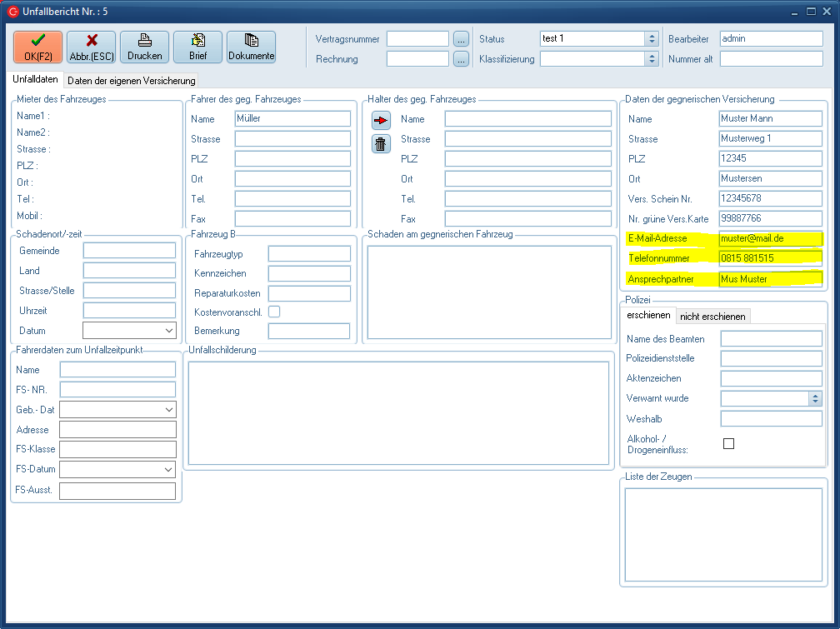Click the red arrow icon beside Halter Name
The width and height of the screenshot is (840, 629).
pos(381,120)
